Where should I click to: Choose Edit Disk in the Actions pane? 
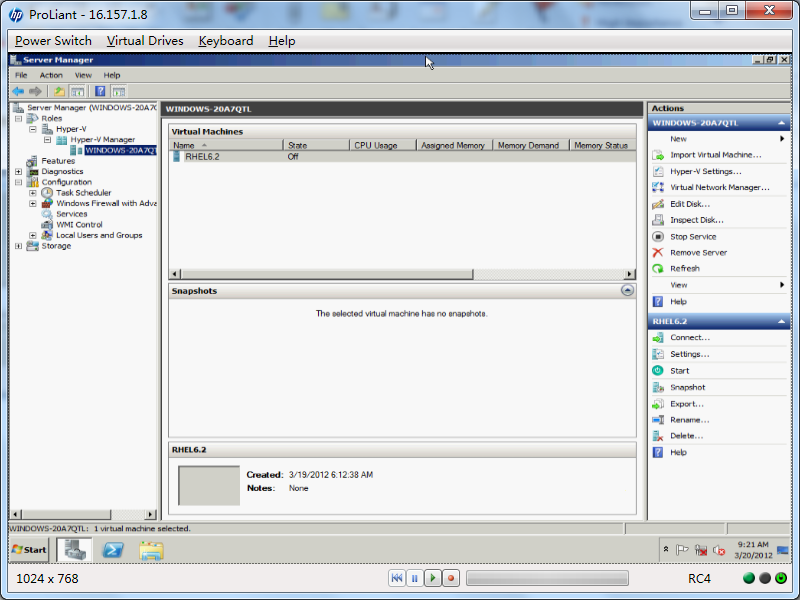(690, 204)
